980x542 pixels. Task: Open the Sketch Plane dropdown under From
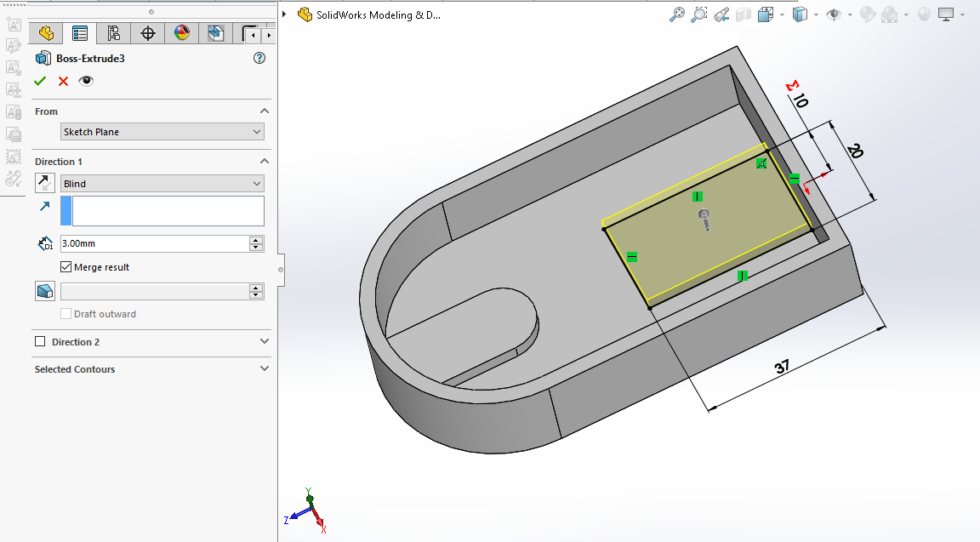[x=162, y=132]
